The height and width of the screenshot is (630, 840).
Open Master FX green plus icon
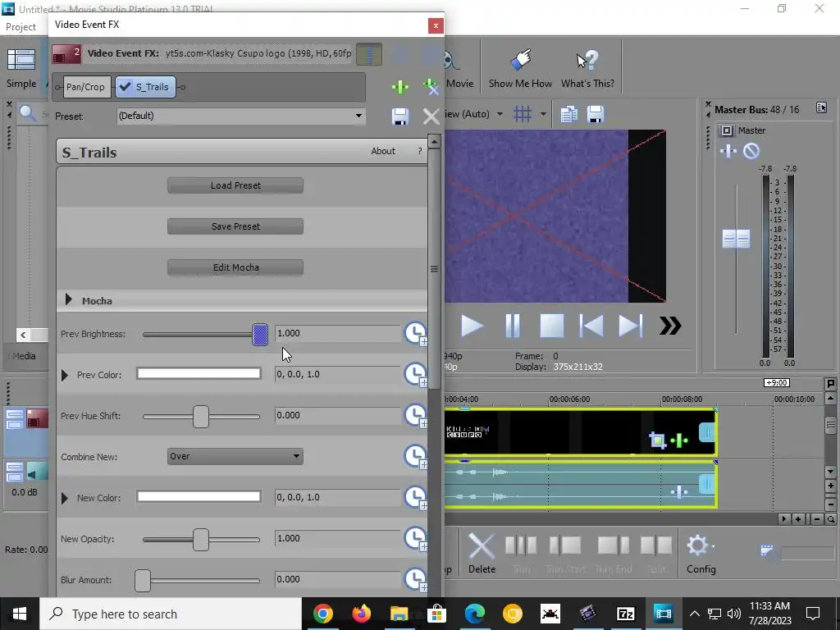tap(728, 152)
